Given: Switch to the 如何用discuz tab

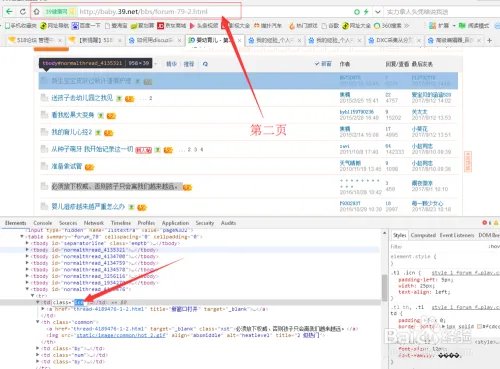Looking at the screenshot, I should 155,40.
